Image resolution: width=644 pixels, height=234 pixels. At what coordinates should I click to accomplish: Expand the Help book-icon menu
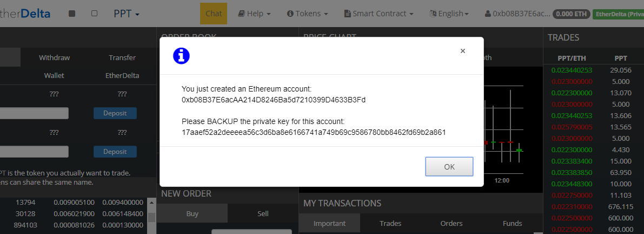pos(254,14)
